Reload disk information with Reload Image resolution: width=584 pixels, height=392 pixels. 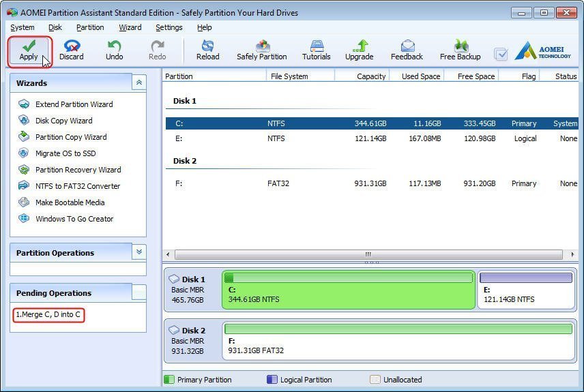point(208,50)
